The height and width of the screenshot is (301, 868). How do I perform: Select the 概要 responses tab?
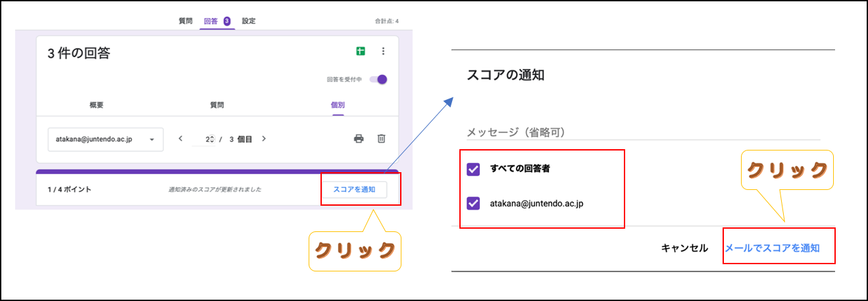[97, 104]
